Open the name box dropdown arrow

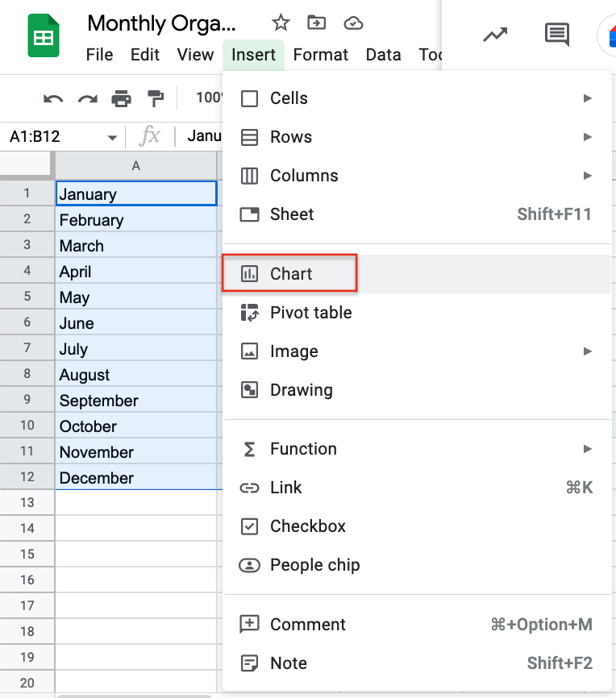(x=112, y=135)
